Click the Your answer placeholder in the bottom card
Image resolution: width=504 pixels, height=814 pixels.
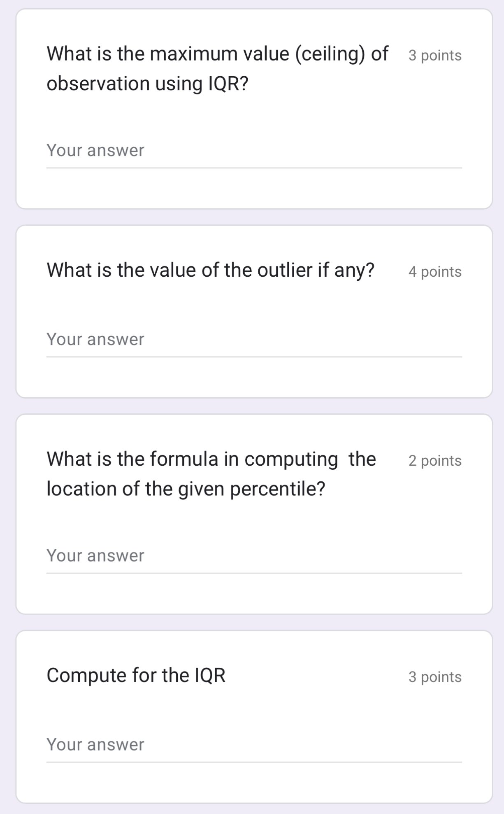coord(95,744)
